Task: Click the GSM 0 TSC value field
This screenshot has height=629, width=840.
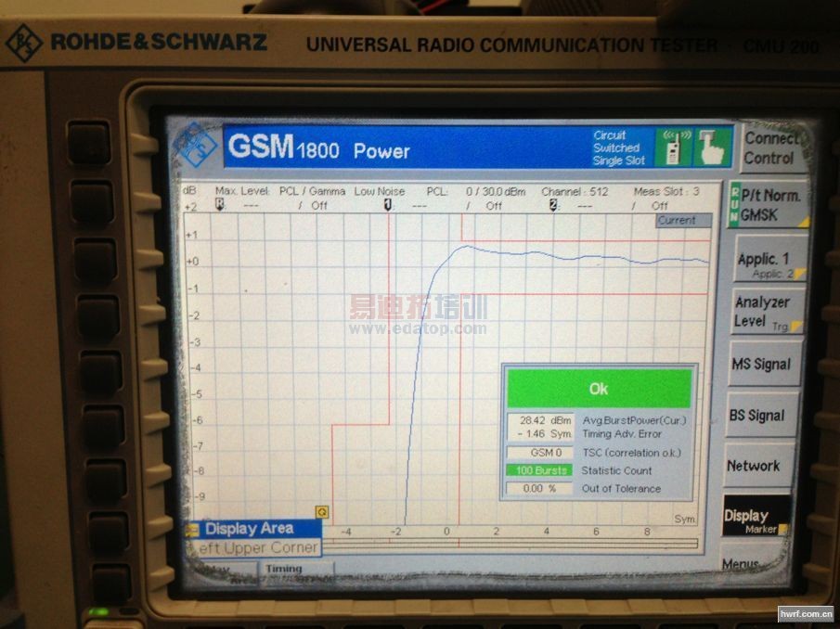Action: pyautogui.click(x=540, y=453)
